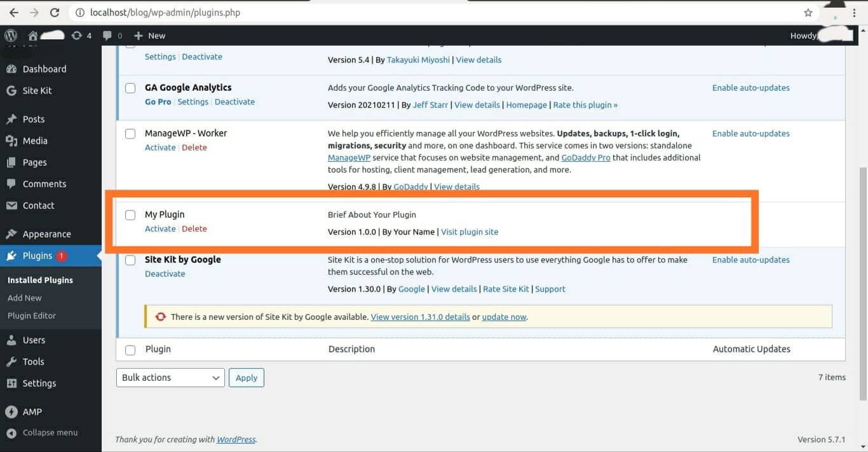Click the browser forward arrow
Viewport: 868px width, 452px height.
34,13
